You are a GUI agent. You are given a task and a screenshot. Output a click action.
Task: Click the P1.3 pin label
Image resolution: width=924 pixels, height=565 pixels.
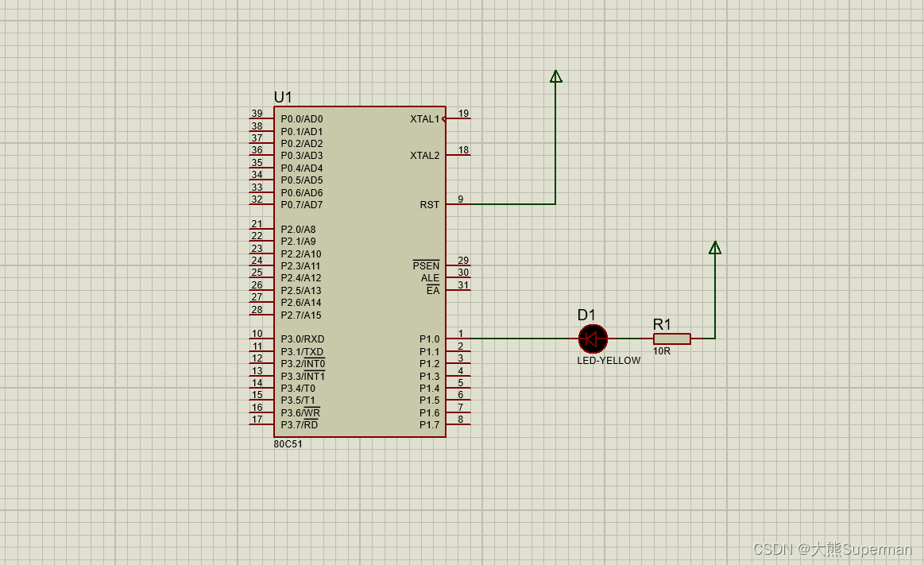click(x=430, y=377)
